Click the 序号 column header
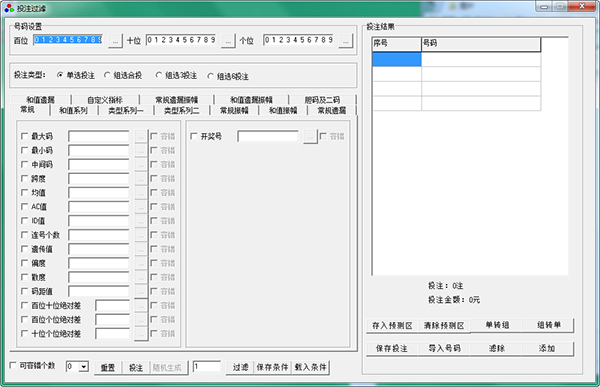Image resolution: width=600 pixels, height=387 pixels. click(397, 44)
